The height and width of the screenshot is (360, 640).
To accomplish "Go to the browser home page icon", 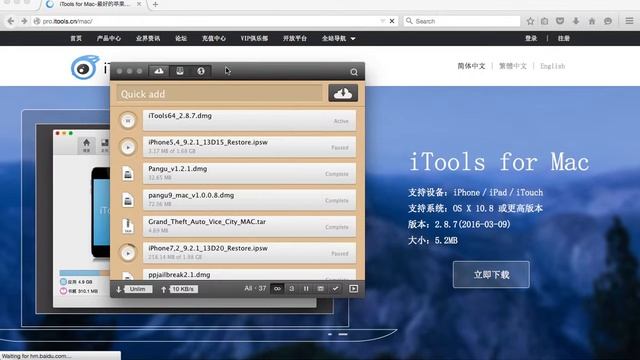I will [x=592, y=21].
